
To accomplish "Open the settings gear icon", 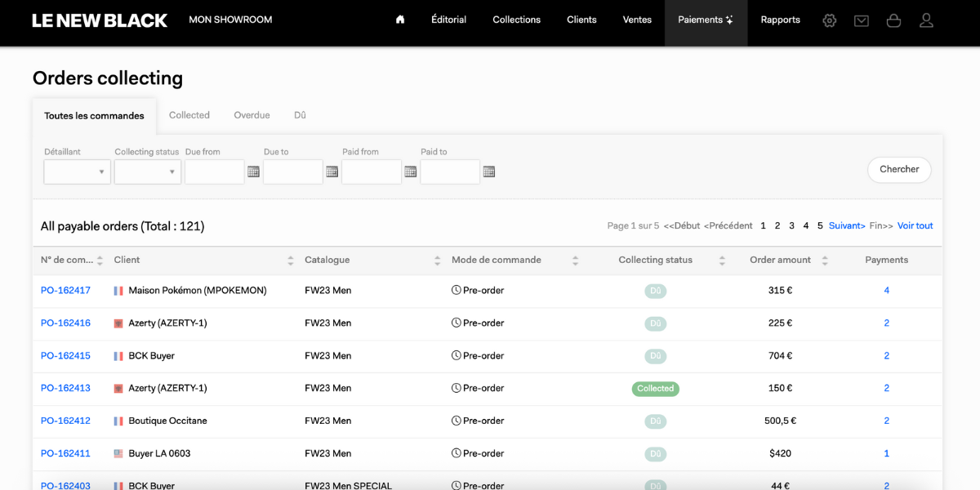I will (830, 20).
